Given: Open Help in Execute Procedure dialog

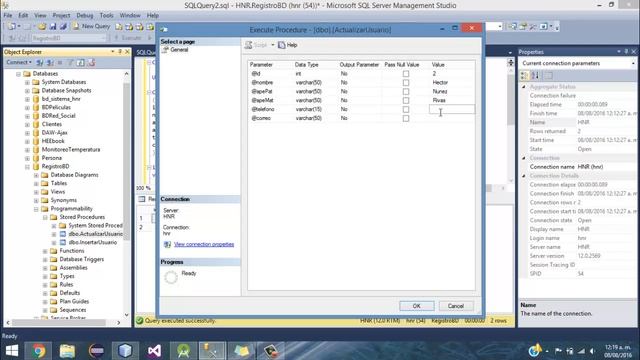Looking at the screenshot, I should [288, 45].
